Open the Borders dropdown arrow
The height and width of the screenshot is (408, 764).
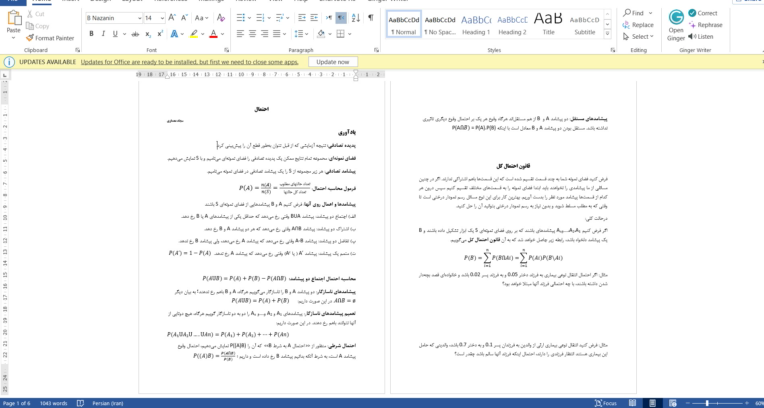point(351,34)
